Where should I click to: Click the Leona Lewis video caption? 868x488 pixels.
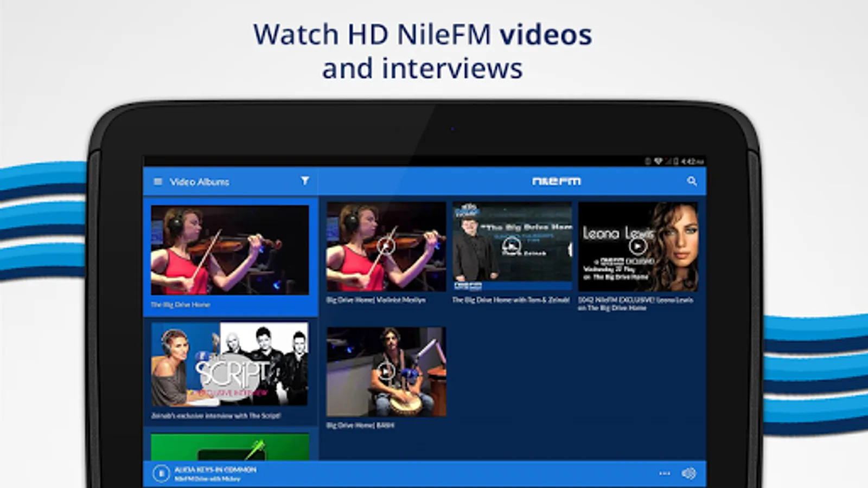pyautogui.click(x=636, y=304)
